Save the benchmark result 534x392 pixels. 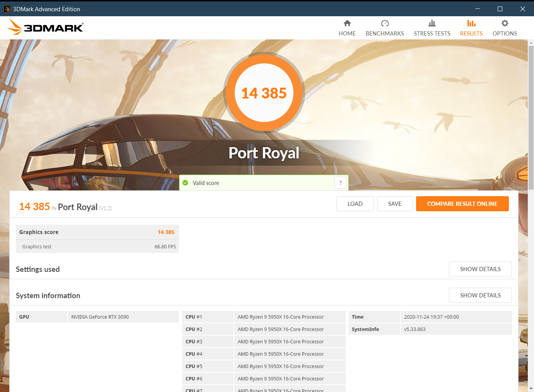point(395,204)
